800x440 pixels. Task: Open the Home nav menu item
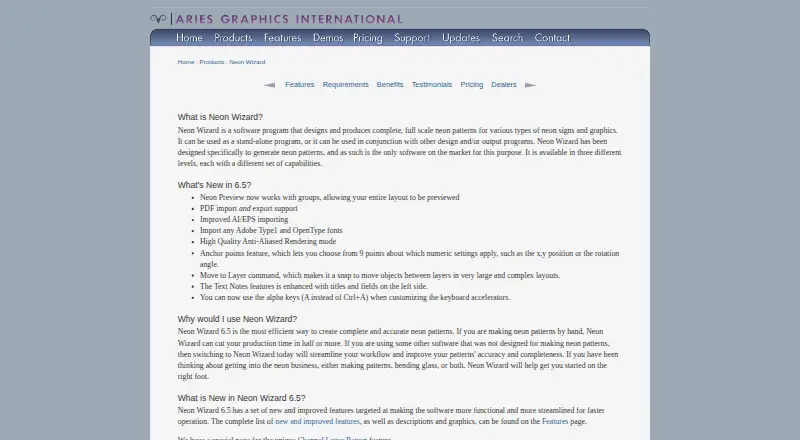point(189,38)
